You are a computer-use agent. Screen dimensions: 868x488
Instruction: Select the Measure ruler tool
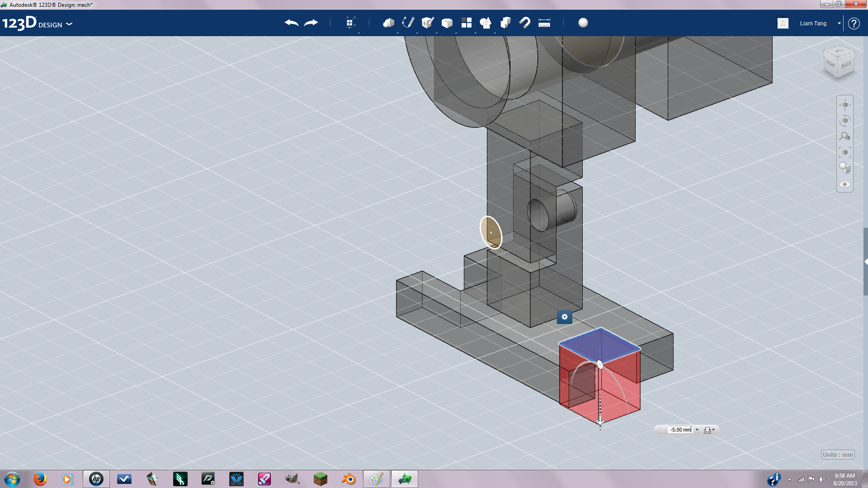544,23
